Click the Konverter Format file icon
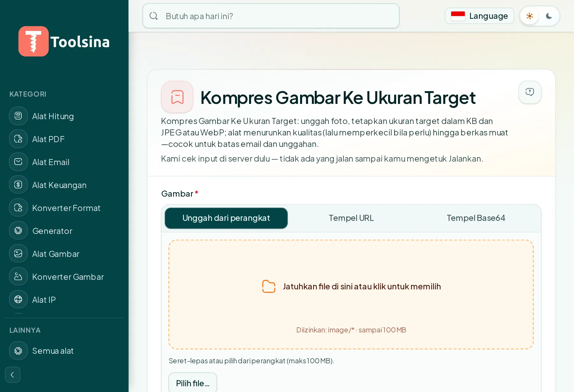The width and height of the screenshot is (574, 392). coord(18,208)
